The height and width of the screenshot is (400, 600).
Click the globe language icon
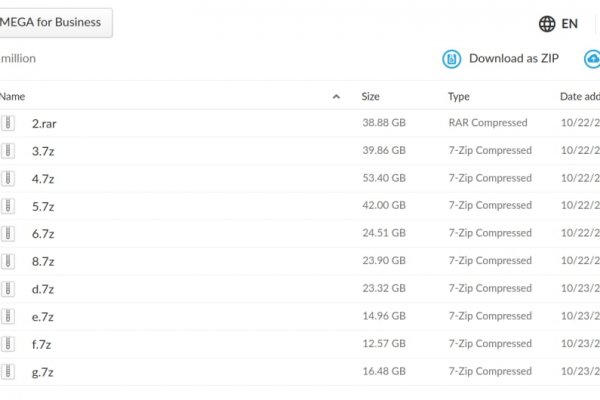click(x=547, y=24)
